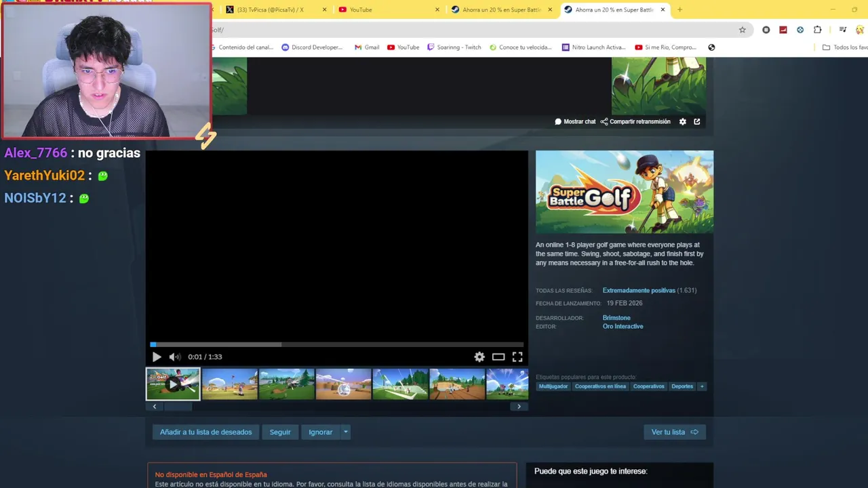This screenshot has height=488, width=868.
Task: Mute the trailer volume speaker icon
Action: pyautogui.click(x=174, y=357)
